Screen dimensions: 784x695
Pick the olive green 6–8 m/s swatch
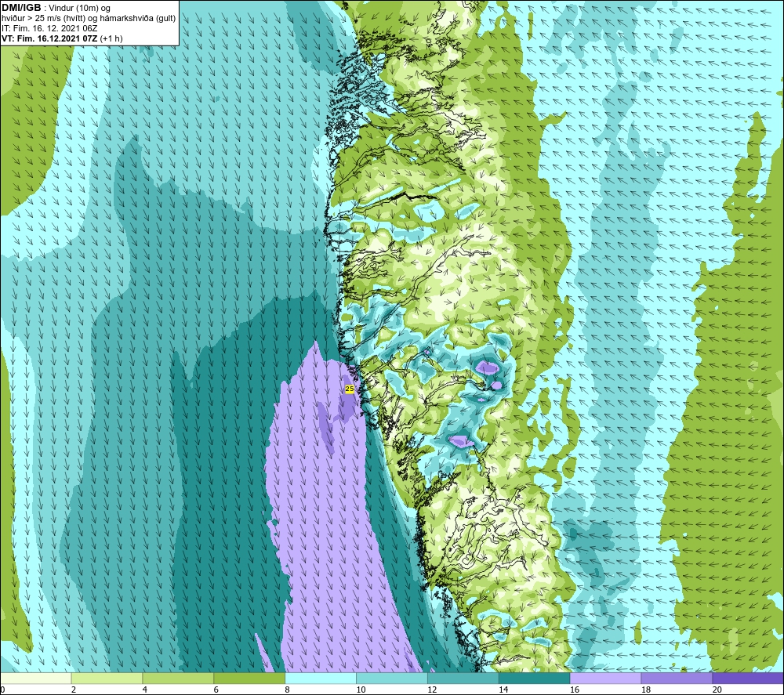[x=249, y=678]
